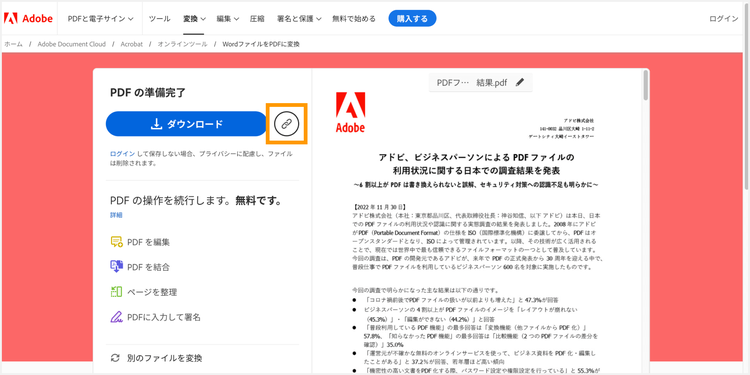Open the 詳細 link
The width and height of the screenshot is (750, 375).
click(x=116, y=215)
